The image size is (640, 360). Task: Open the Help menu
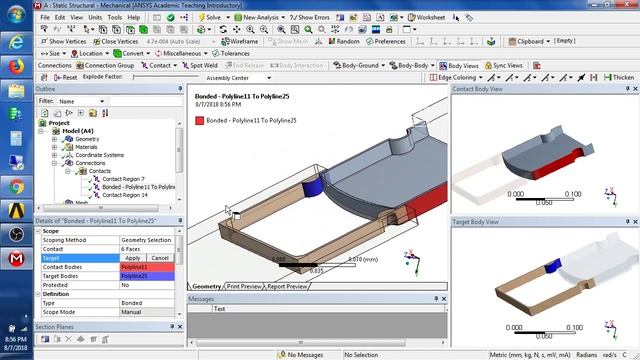coord(133,18)
